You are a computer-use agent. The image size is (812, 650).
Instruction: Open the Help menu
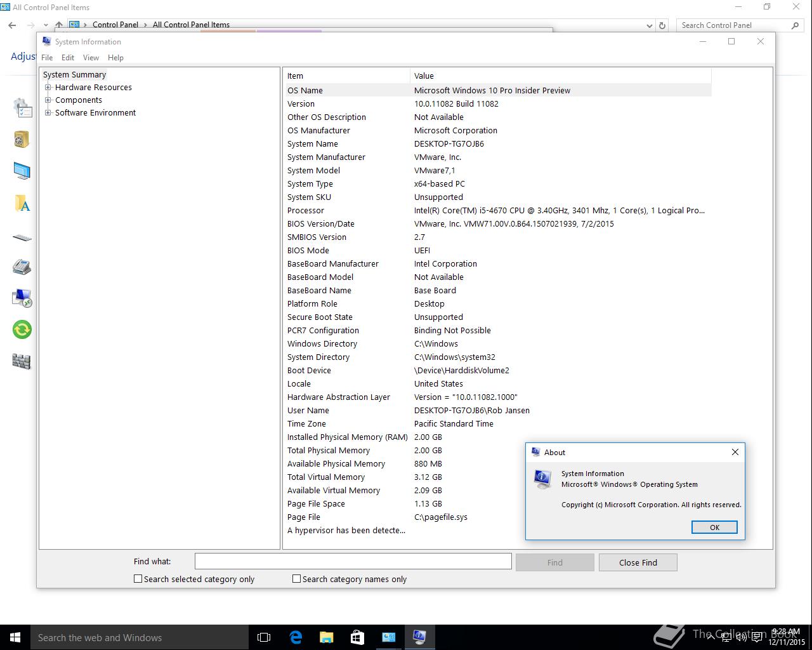(115, 57)
